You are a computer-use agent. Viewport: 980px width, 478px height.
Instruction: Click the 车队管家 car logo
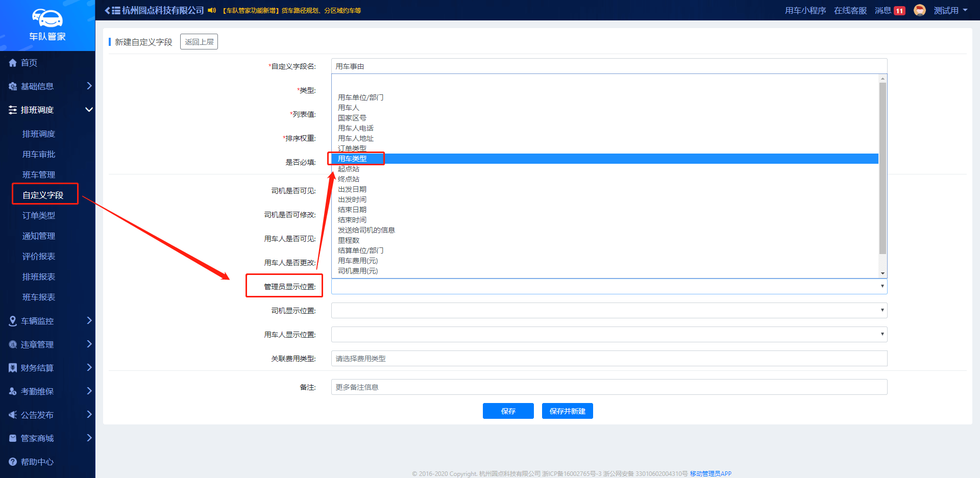pyautogui.click(x=47, y=18)
